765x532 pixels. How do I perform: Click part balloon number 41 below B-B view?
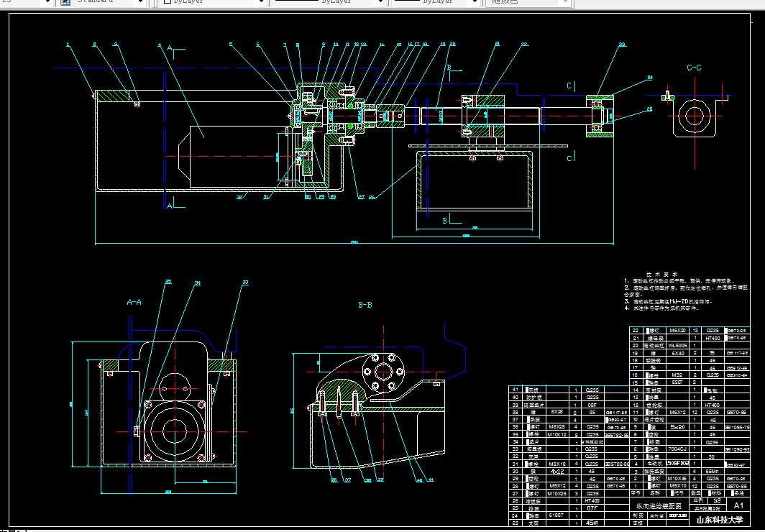430,480
